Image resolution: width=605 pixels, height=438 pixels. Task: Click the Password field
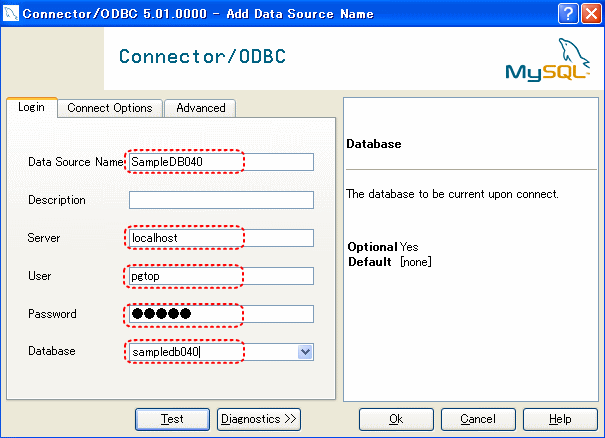click(221, 314)
